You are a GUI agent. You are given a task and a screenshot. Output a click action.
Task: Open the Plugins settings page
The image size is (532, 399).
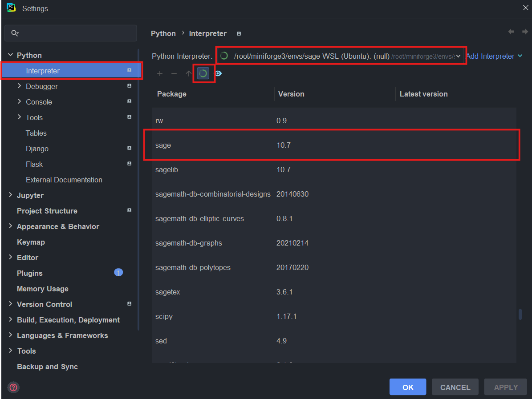tap(30, 273)
